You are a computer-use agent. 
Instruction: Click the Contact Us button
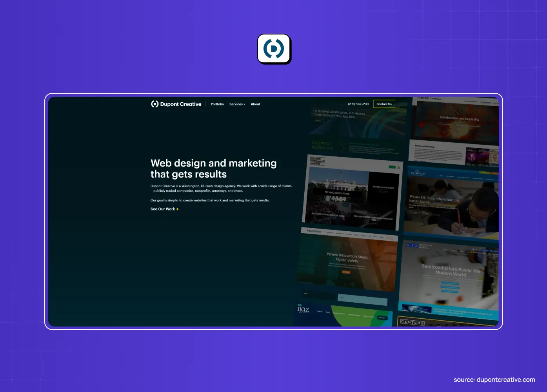[x=384, y=104]
